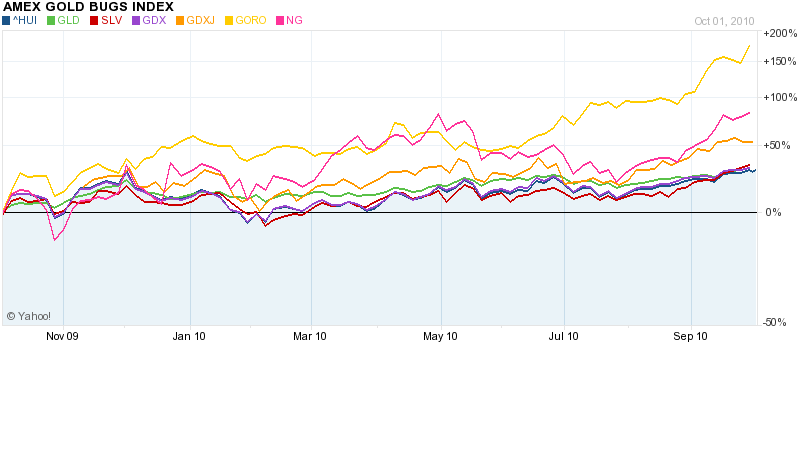
Task: Select the ^HUI ticker label
Action: [24, 20]
